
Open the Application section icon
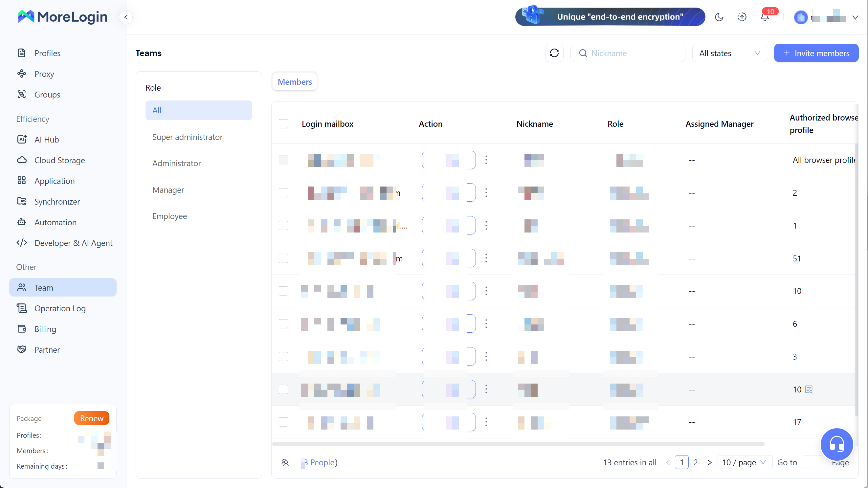pos(22,181)
